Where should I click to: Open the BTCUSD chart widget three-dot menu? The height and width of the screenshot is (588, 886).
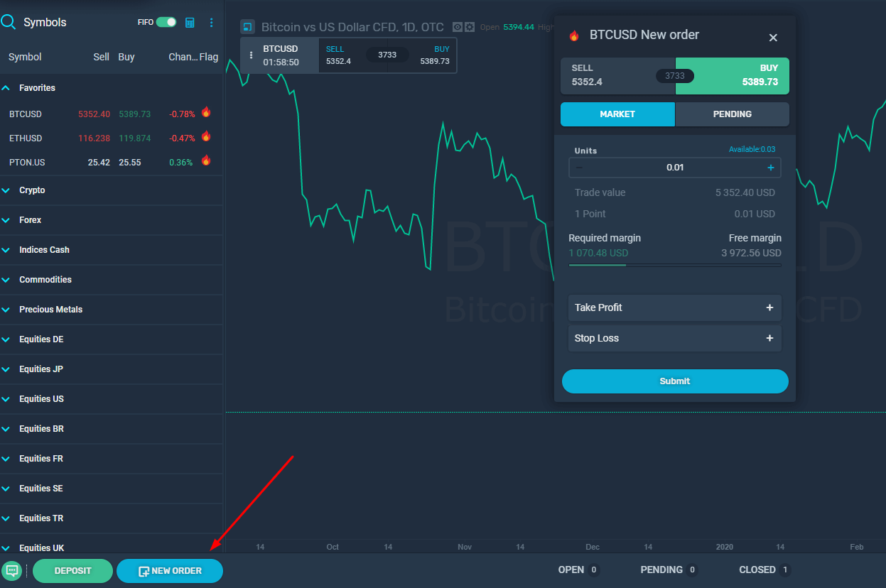coord(251,55)
